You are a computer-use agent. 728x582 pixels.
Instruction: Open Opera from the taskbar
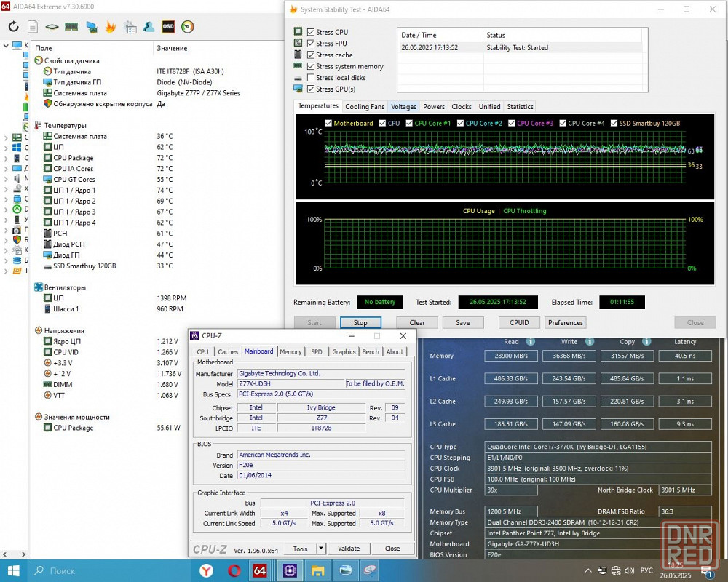234,570
